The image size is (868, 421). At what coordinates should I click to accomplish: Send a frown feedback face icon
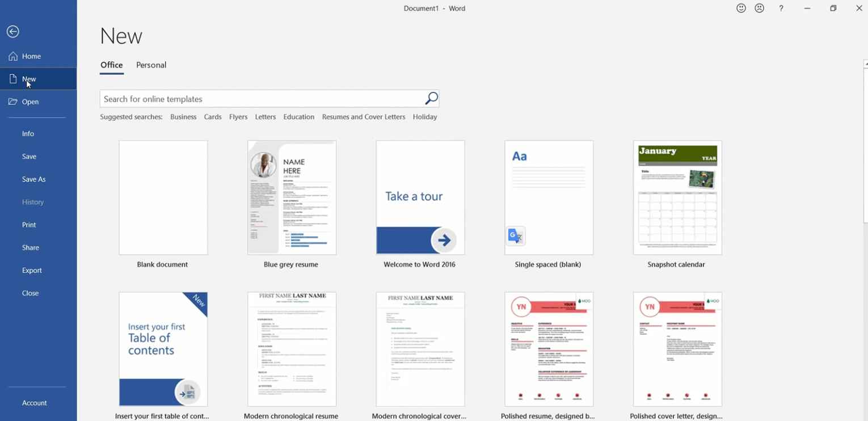click(x=760, y=8)
